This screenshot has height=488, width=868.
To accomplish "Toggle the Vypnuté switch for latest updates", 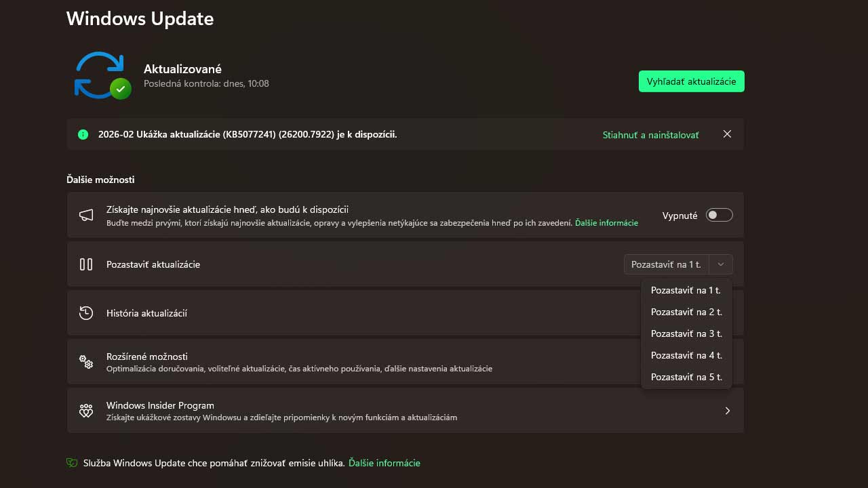I will [x=719, y=216].
